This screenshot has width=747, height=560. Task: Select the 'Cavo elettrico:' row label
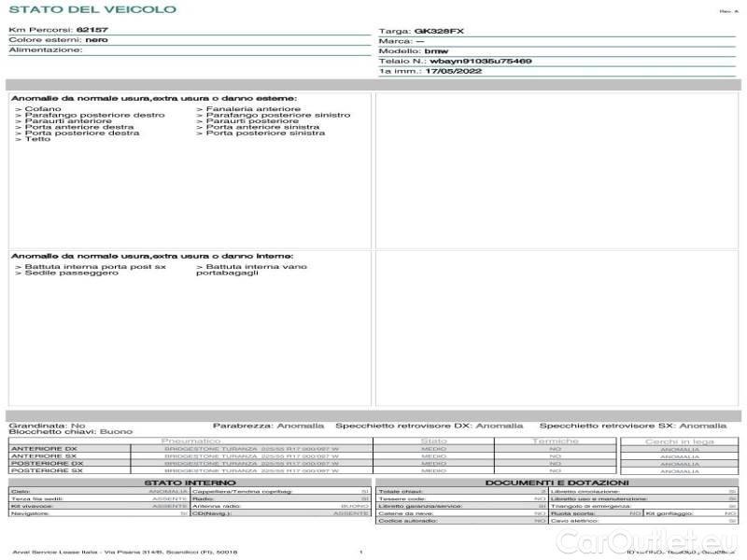(x=575, y=521)
